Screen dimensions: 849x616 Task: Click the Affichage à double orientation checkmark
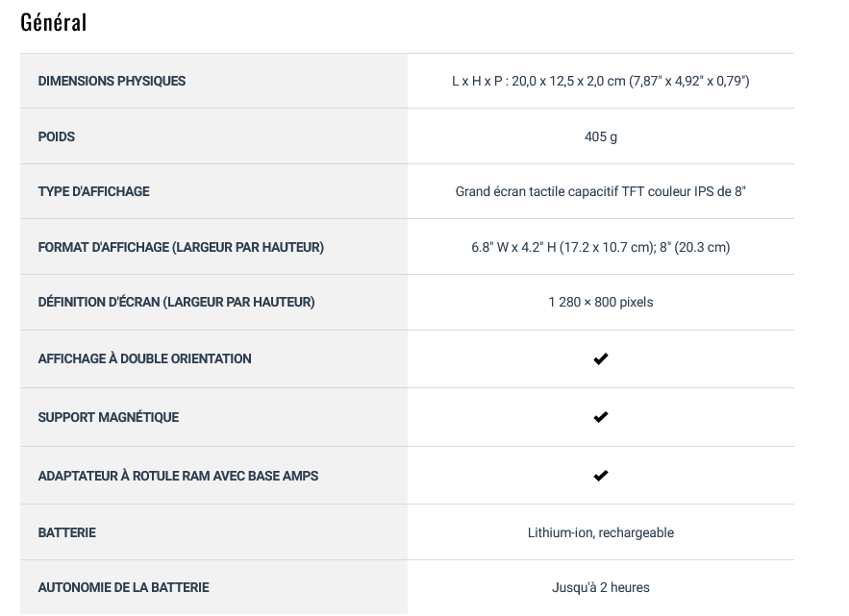pos(601,358)
